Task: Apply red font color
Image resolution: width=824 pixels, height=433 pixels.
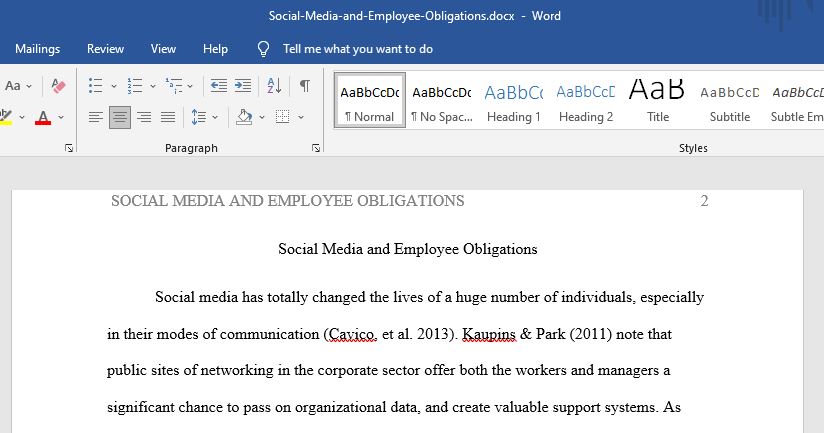Action: pos(43,117)
